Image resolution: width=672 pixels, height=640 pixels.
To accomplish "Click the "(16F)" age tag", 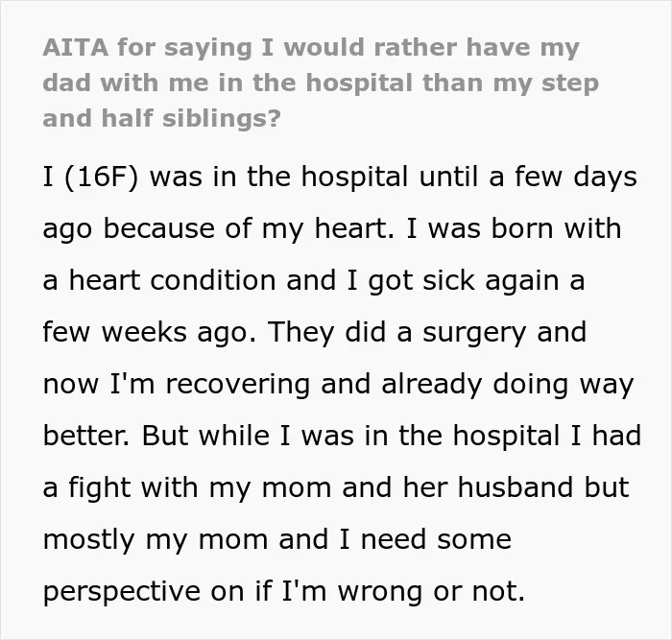I will click(x=102, y=177).
